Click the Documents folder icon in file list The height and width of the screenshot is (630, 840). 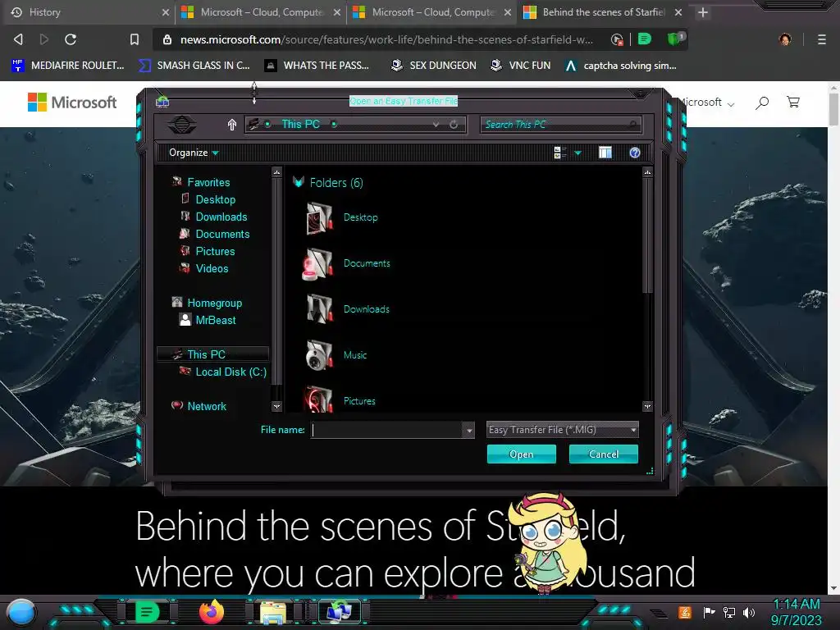click(x=319, y=263)
